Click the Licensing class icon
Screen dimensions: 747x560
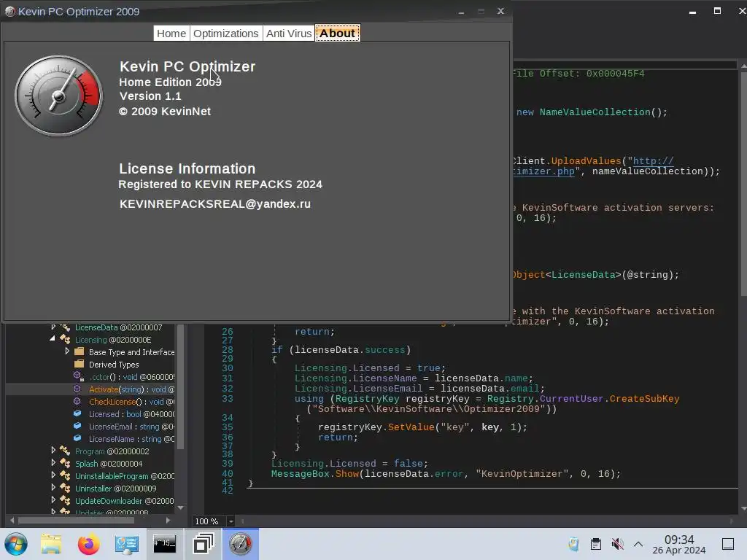click(65, 340)
